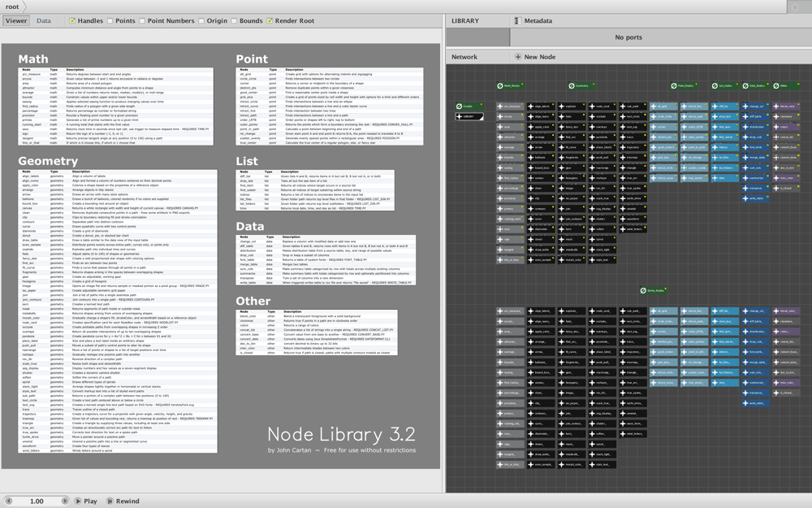Select the Demo_Nodes comment node
The image size is (812, 508).
pyautogui.click(x=653, y=290)
